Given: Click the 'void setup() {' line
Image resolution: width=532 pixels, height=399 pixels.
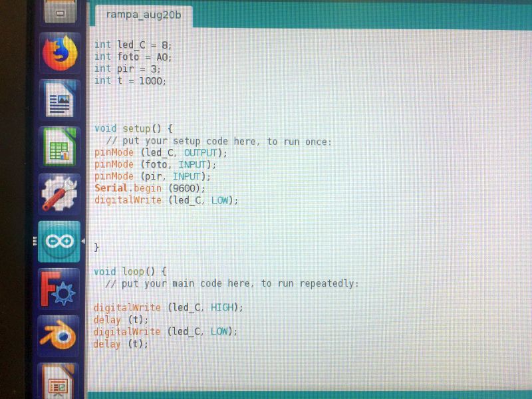Looking at the screenshot, I should [134, 128].
